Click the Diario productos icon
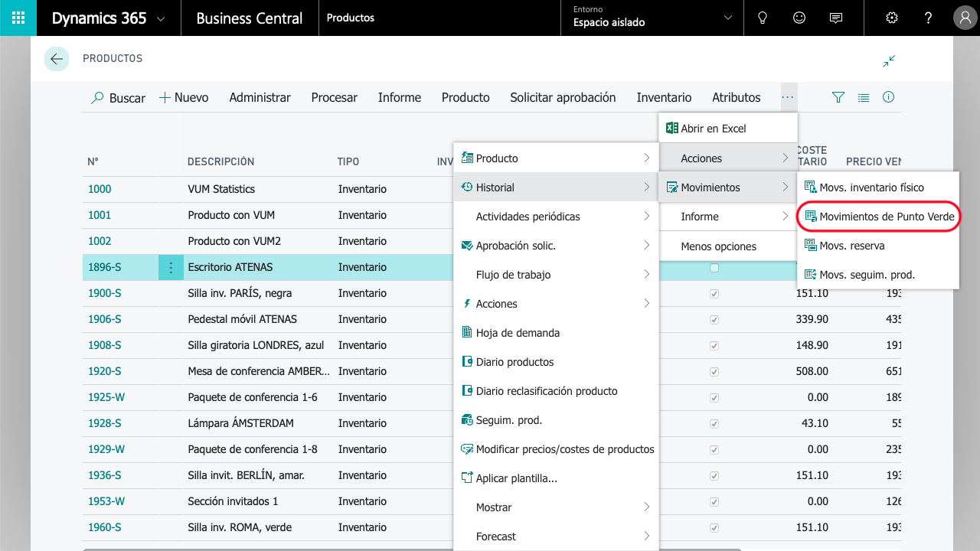 click(467, 362)
